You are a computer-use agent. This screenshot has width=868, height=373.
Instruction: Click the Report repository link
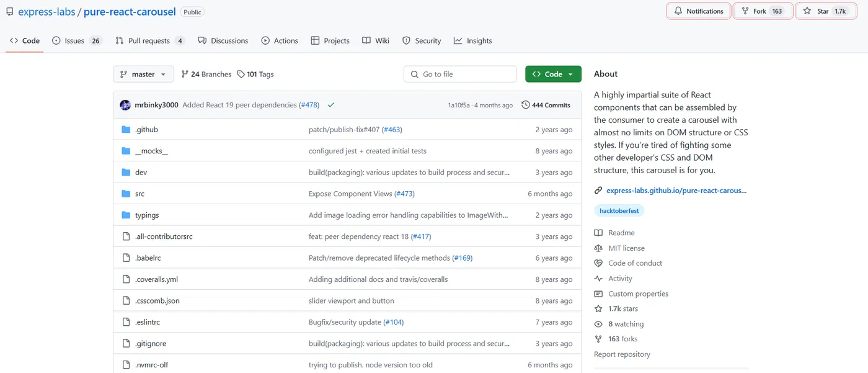click(x=622, y=354)
